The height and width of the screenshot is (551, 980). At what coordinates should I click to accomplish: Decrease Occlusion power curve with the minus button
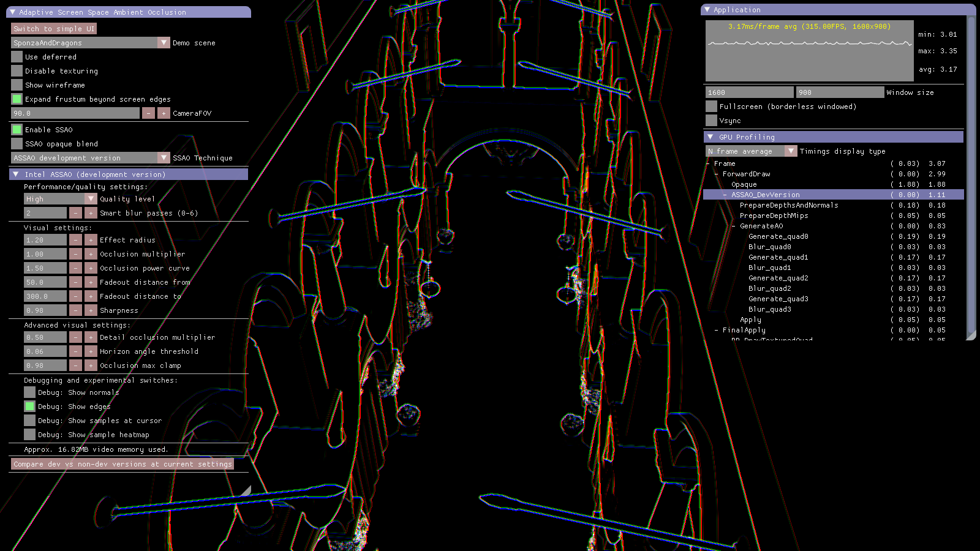tap(75, 268)
